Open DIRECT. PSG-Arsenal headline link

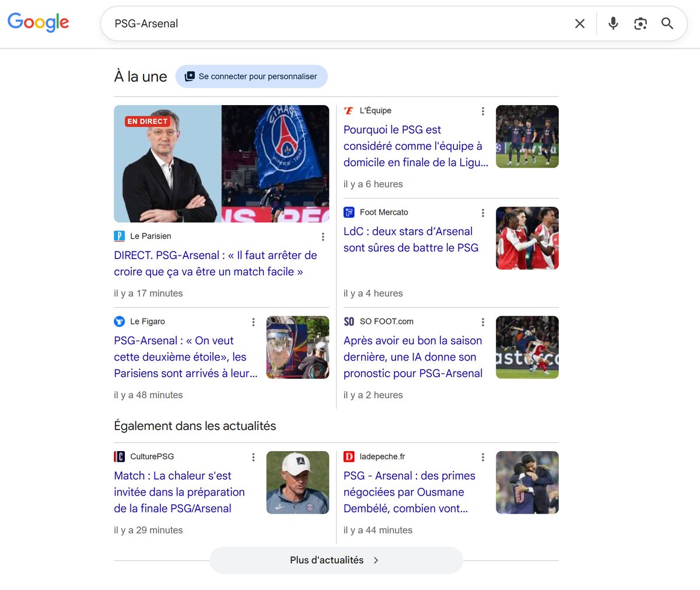coord(216,263)
